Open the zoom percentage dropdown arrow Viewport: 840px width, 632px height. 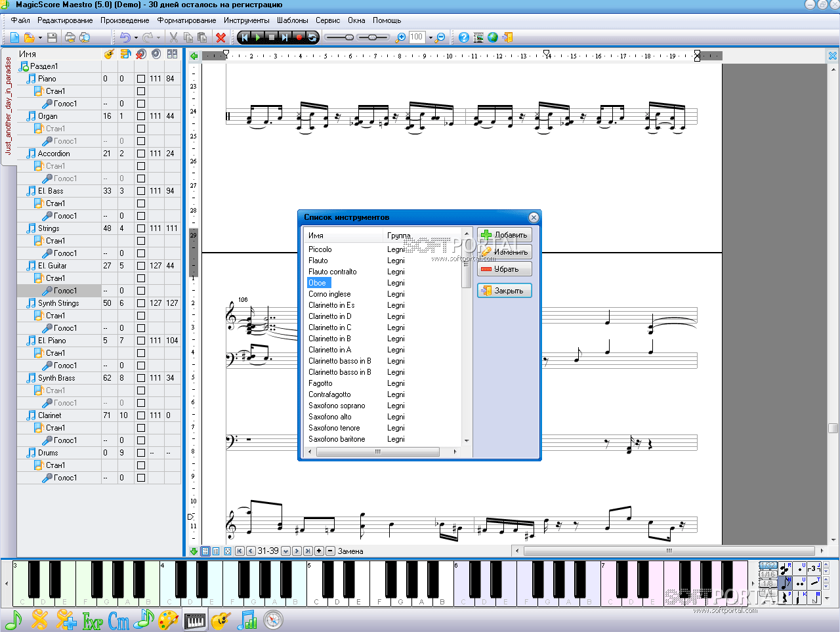(x=430, y=38)
